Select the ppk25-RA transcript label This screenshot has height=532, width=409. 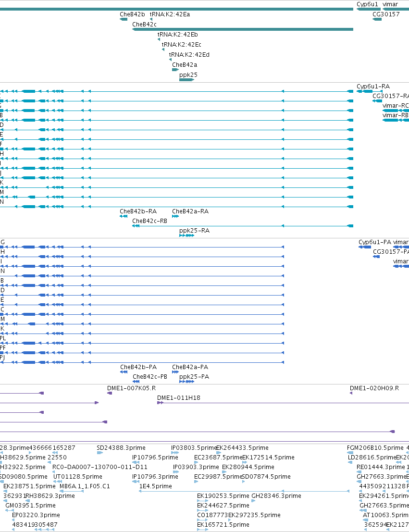tap(194, 231)
